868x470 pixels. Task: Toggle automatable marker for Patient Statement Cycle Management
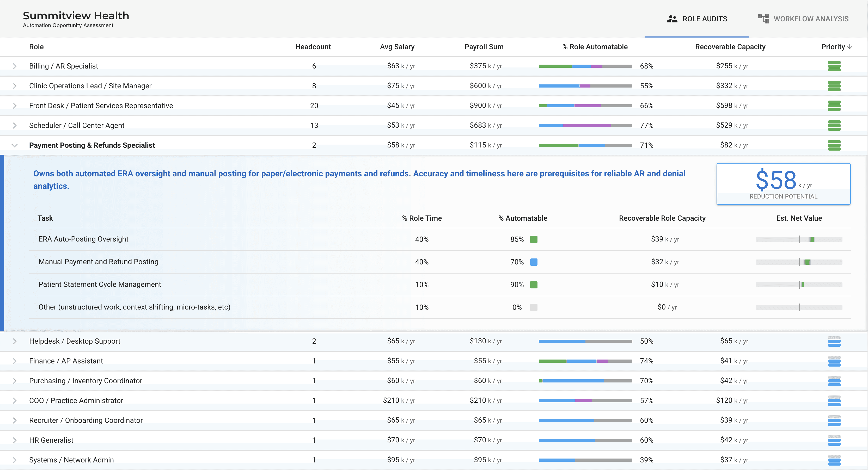(534, 285)
